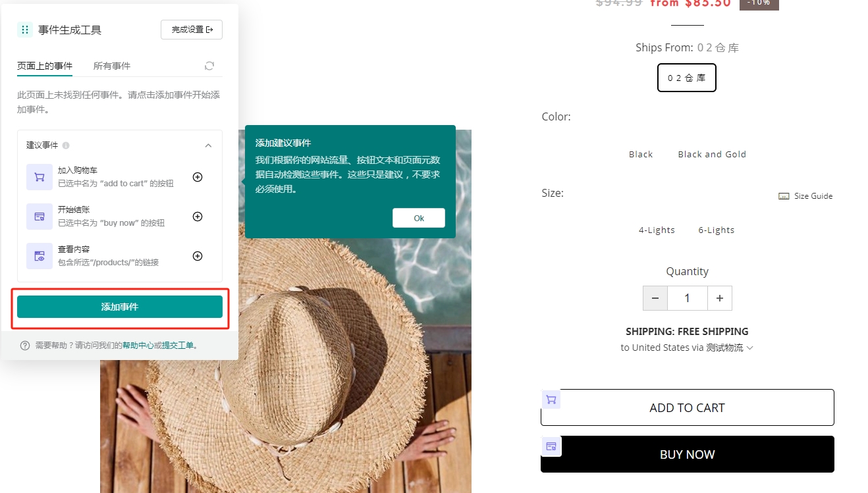Click the BUY NOW button
This screenshot has width=868, height=493.
pos(688,454)
